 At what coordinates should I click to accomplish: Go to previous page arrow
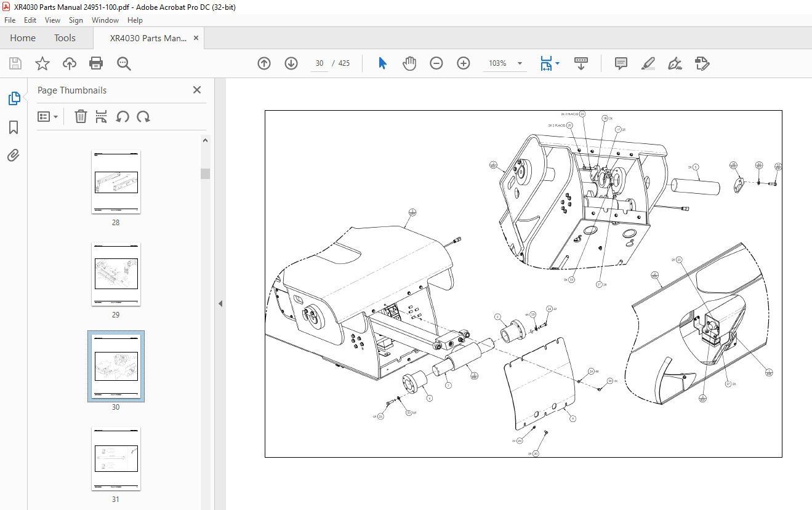[264, 63]
